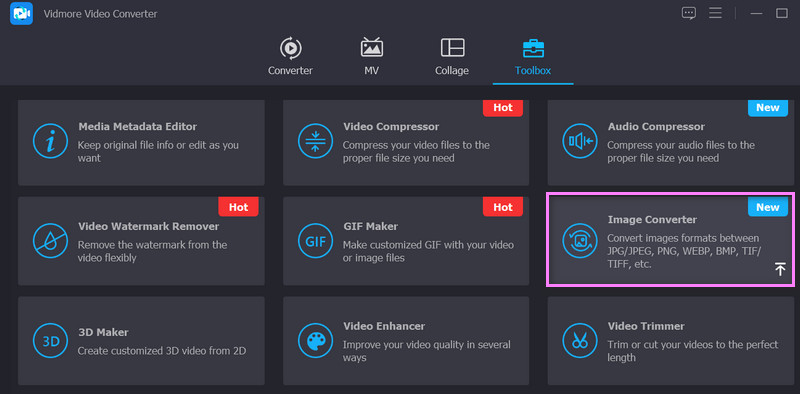Viewport: 800px width, 394px height.
Task: Click 'Vidmore Video Converter' window title
Action: tap(101, 14)
